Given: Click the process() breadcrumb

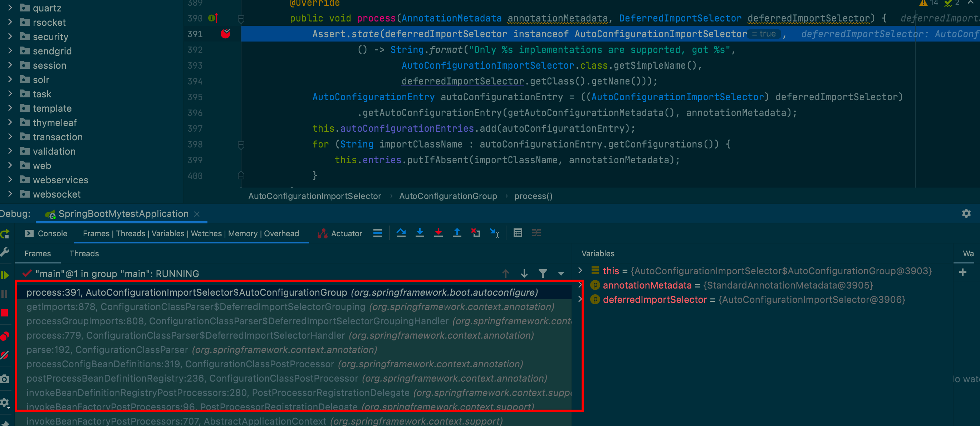Looking at the screenshot, I should click(533, 196).
